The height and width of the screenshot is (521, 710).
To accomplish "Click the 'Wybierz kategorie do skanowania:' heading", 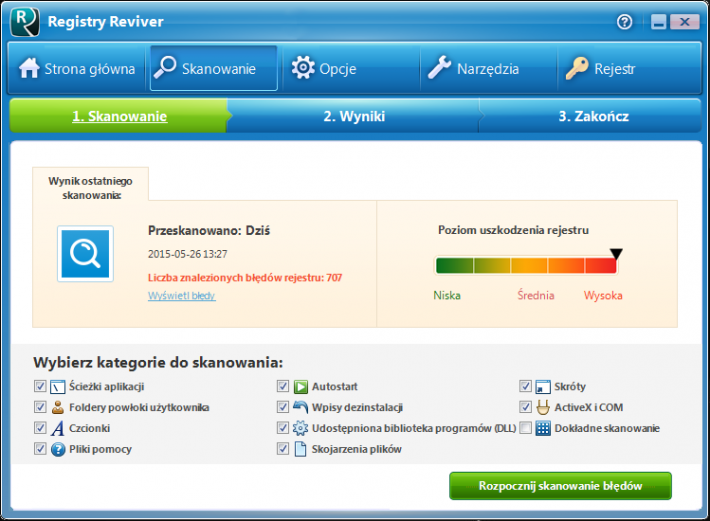I will (158, 363).
